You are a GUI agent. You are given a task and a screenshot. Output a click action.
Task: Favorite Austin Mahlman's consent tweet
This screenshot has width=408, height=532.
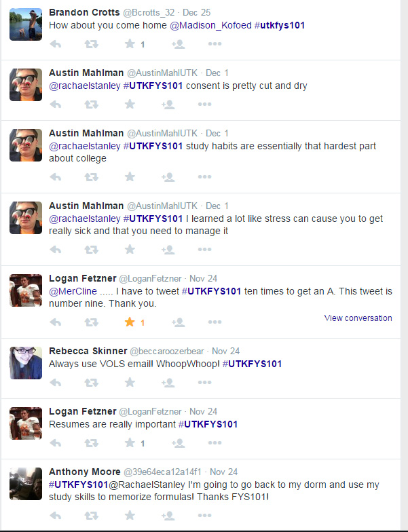pyautogui.click(x=130, y=104)
